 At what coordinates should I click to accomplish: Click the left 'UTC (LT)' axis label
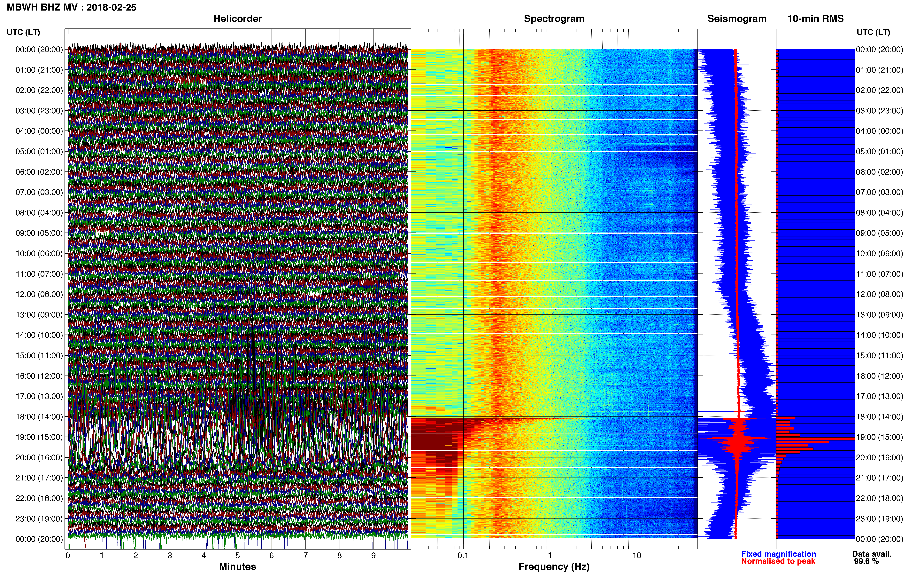tap(23, 32)
